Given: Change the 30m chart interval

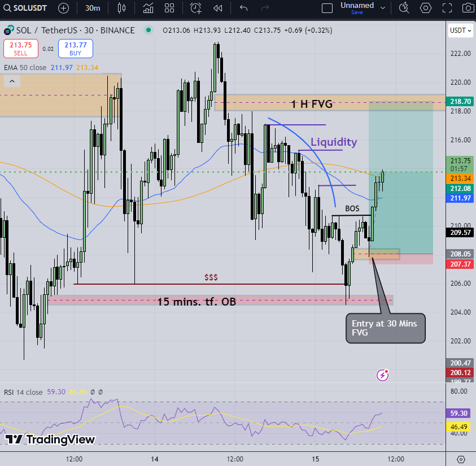Looking at the screenshot, I should coord(92,8).
